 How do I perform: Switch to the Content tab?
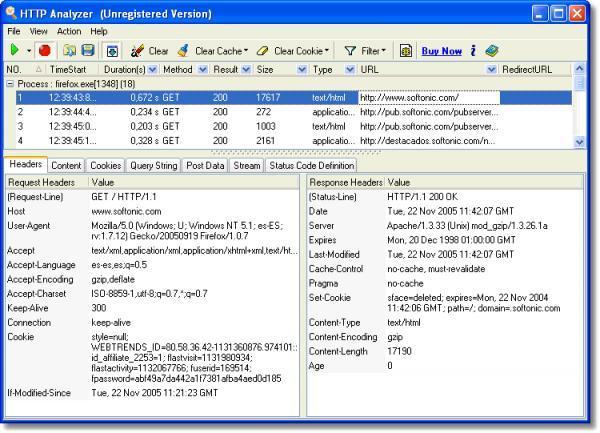(x=66, y=166)
